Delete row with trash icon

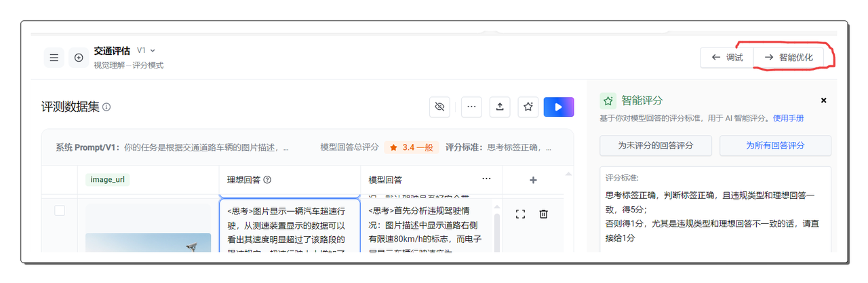pyautogui.click(x=543, y=214)
